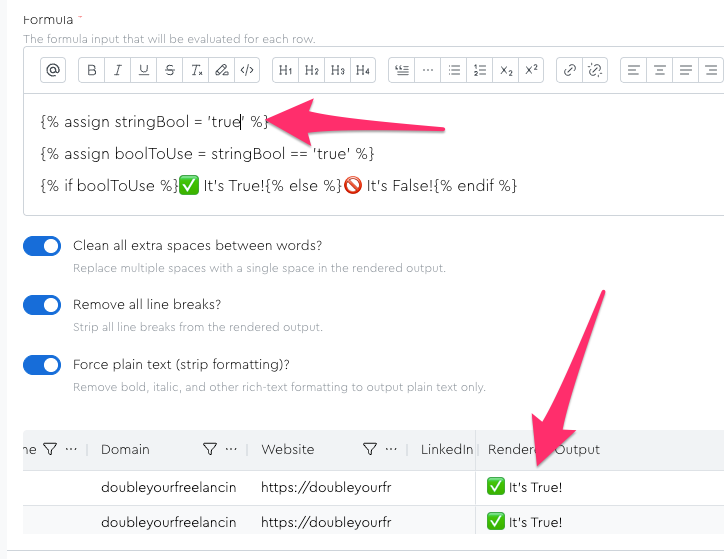
Task: Open the Domain column options menu
Action: [x=231, y=450]
